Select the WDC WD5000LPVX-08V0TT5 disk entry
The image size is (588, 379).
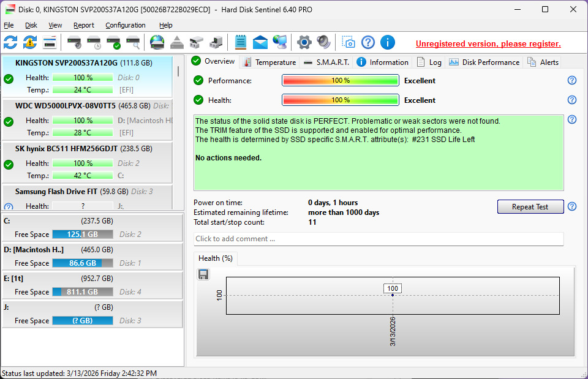pyautogui.click(x=88, y=119)
